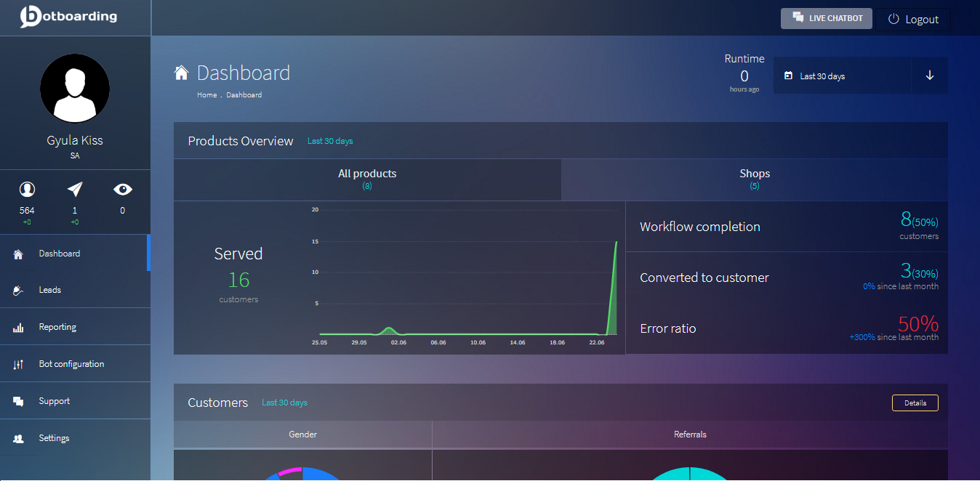Click the Support chat bubbles icon

[x=18, y=402]
